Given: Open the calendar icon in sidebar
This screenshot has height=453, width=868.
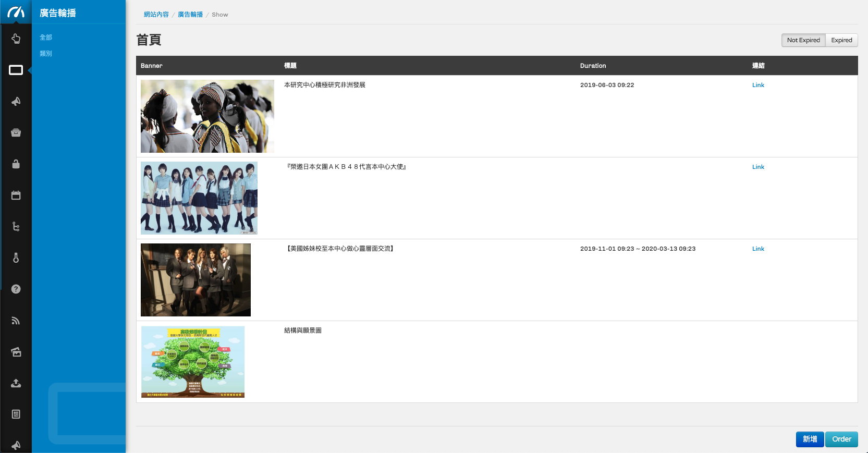Looking at the screenshot, I should 16,195.
